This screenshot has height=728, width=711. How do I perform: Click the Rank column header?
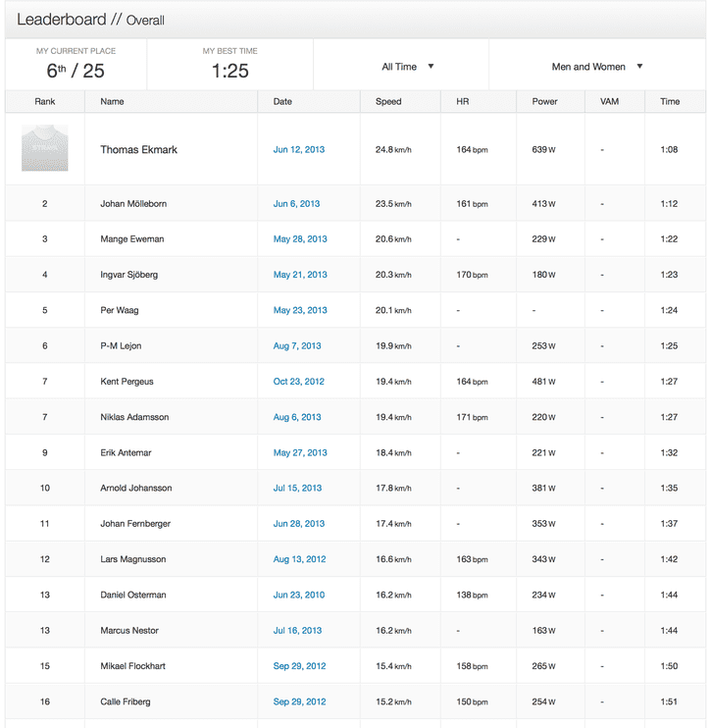(x=44, y=101)
